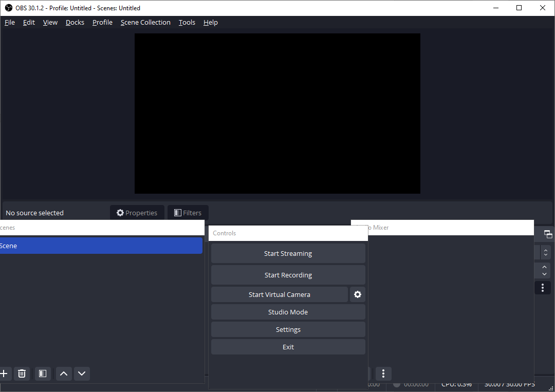The width and height of the screenshot is (555, 392).
Task: Open the Tools menu
Action: pyautogui.click(x=187, y=22)
